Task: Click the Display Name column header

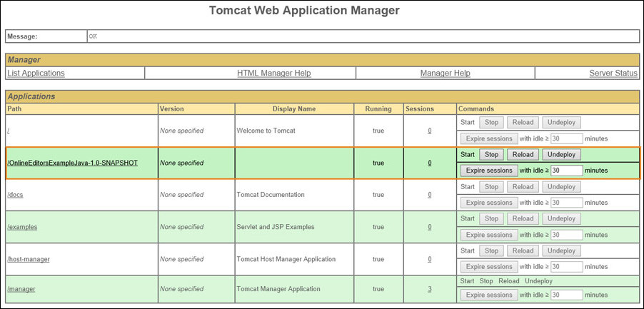Action: 294,108
